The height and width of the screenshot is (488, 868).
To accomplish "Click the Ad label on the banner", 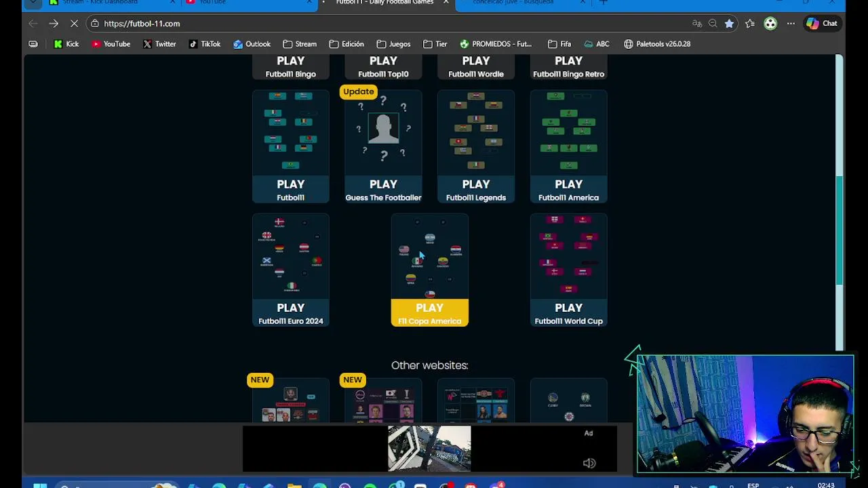I will pos(589,433).
